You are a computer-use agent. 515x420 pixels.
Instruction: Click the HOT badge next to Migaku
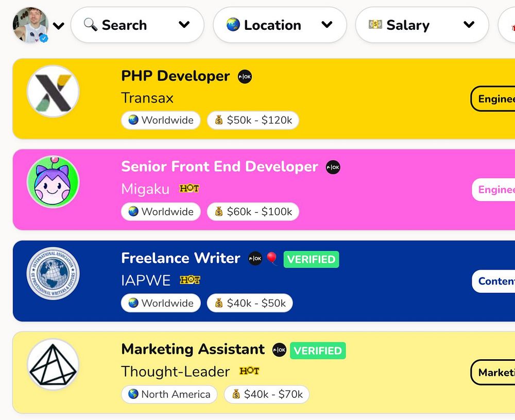tap(189, 188)
